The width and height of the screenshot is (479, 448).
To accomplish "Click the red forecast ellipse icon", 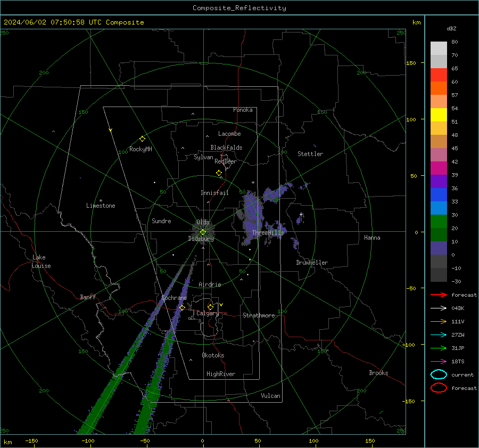I will pyautogui.click(x=439, y=388).
